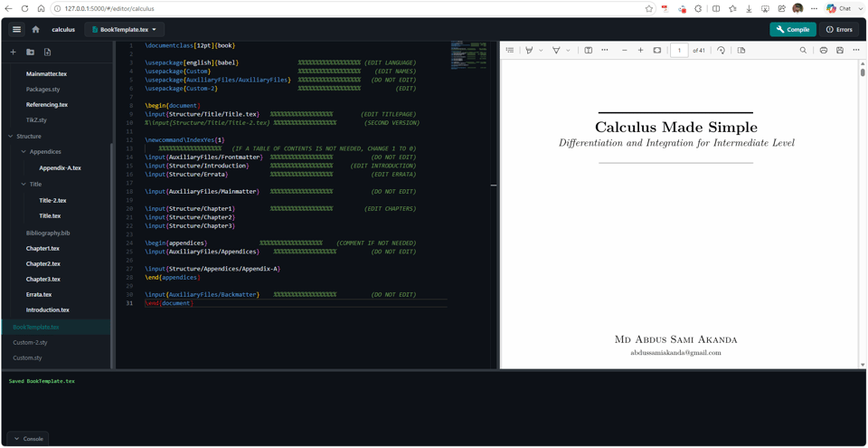Open Referencing.tex file
The image size is (868, 448).
[46, 104]
